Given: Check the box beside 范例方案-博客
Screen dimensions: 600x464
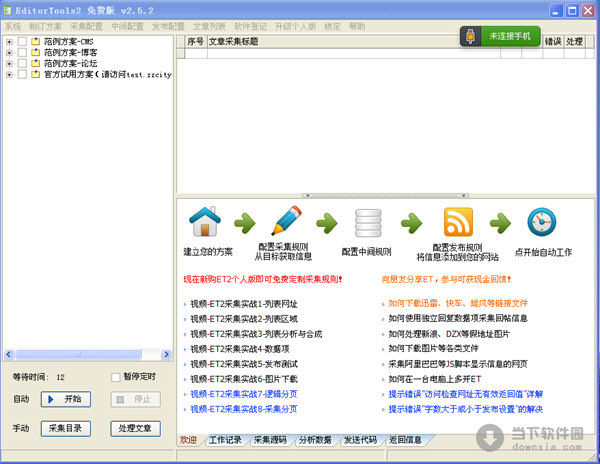Looking at the screenshot, I should (x=22, y=52).
